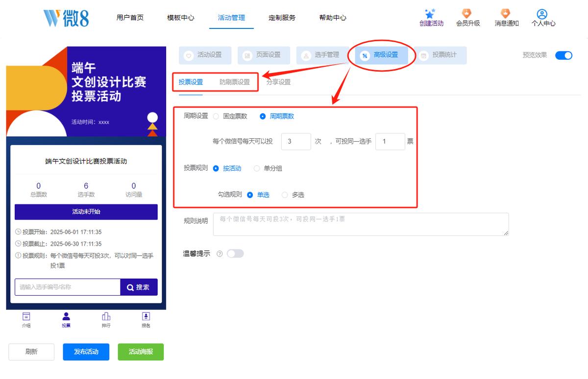
Task: Click the clock icon beside 投票开始
Action: [19, 232]
